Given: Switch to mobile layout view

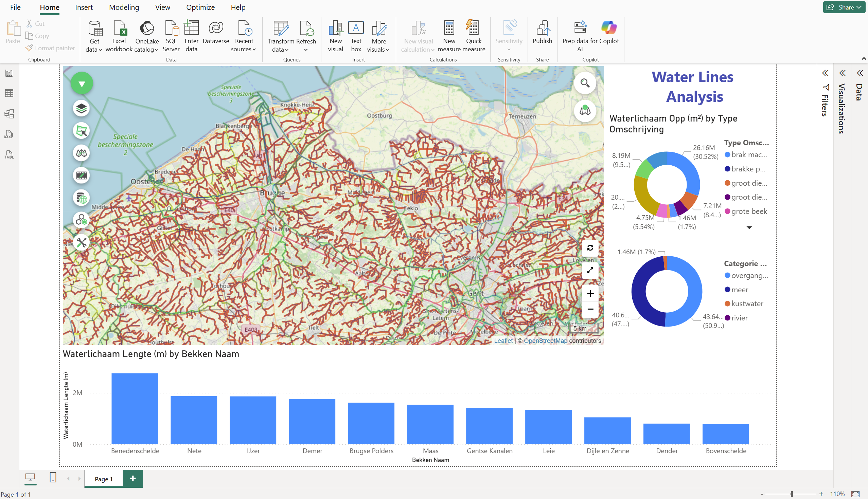Looking at the screenshot, I should [x=53, y=477].
